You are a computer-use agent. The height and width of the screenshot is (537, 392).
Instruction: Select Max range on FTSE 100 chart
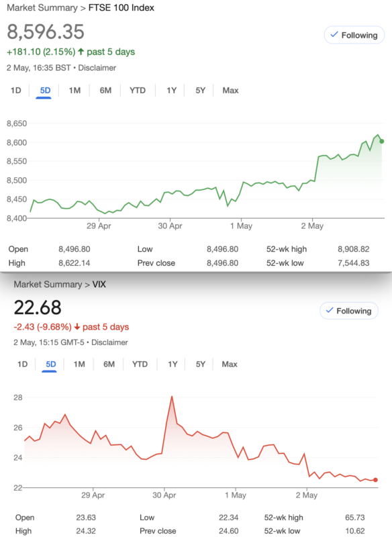[x=230, y=91]
